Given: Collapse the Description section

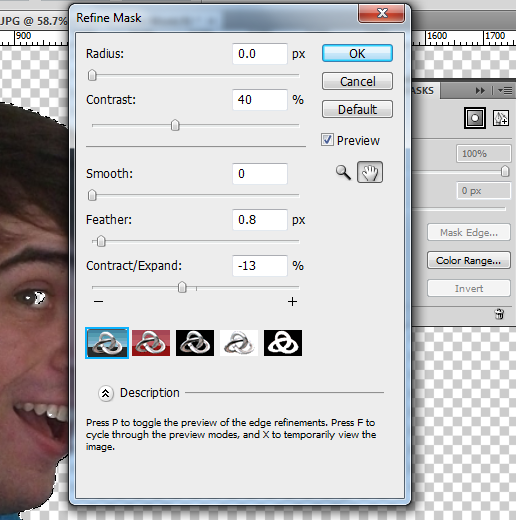Looking at the screenshot, I should [x=106, y=393].
